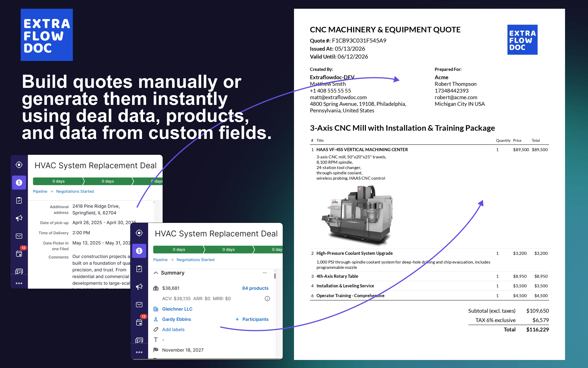Click the November 18, 2027 close date
The image size is (588, 368).
[183, 350]
